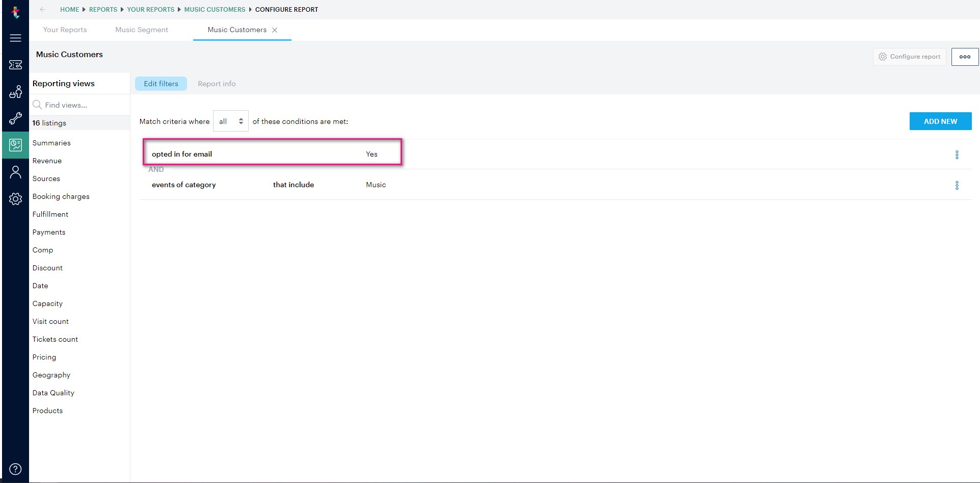
Task: Go to REPORTS breadcrumb
Action: pos(103,9)
